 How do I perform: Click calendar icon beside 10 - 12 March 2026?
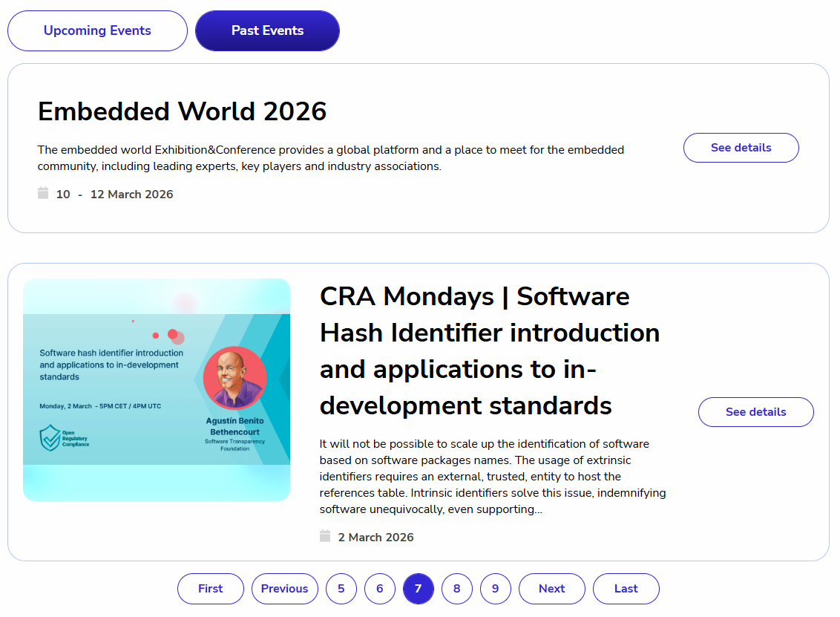coord(43,194)
